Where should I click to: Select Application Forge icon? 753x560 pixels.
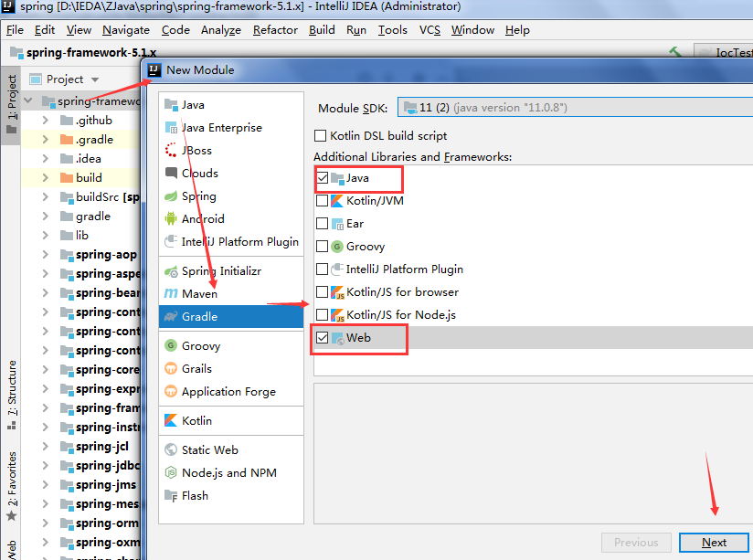coord(171,391)
